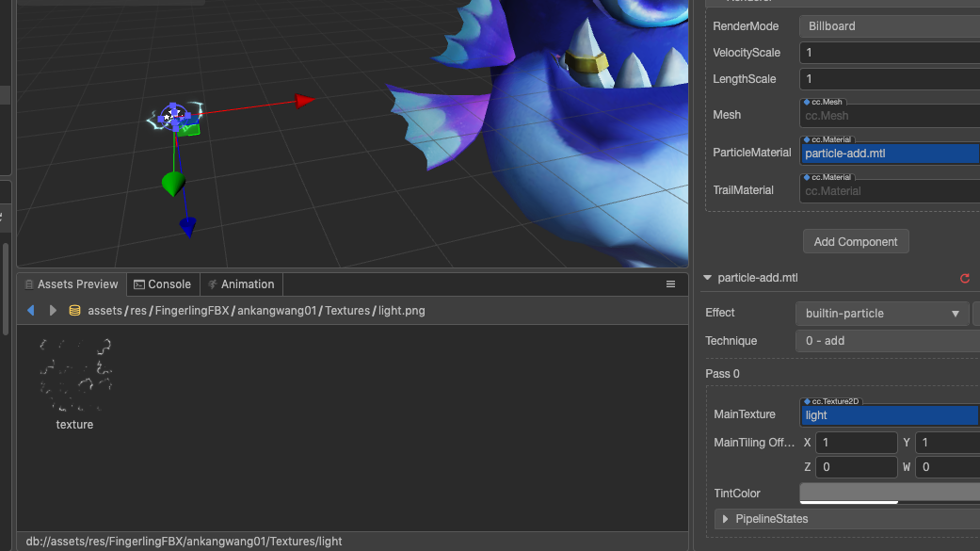Screen dimensions: 980x551
Task: Click the LengthScale input field
Action: click(x=890, y=79)
